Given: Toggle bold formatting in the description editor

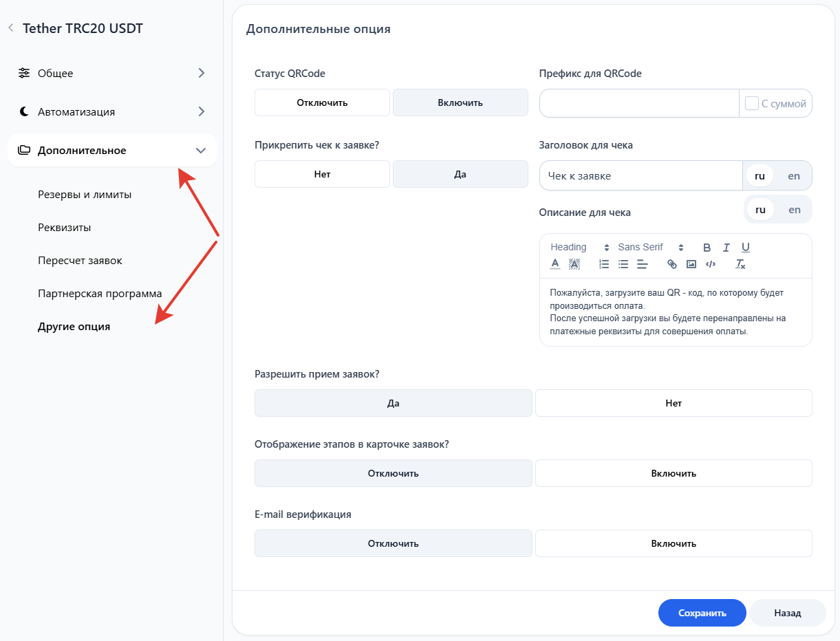Looking at the screenshot, I should tap(707, 248).
